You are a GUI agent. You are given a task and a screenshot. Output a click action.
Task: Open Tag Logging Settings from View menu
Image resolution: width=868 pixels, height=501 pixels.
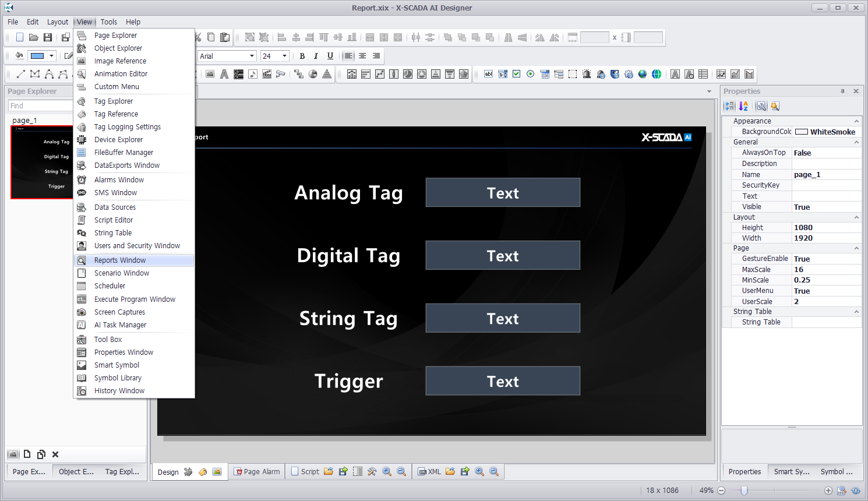pyautogui.click(x=127, y=127)
